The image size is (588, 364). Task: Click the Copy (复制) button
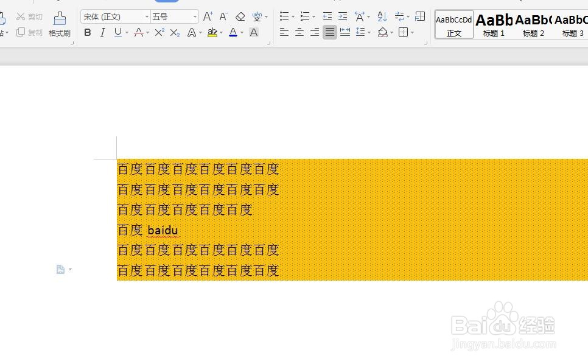tap(29, 33)
